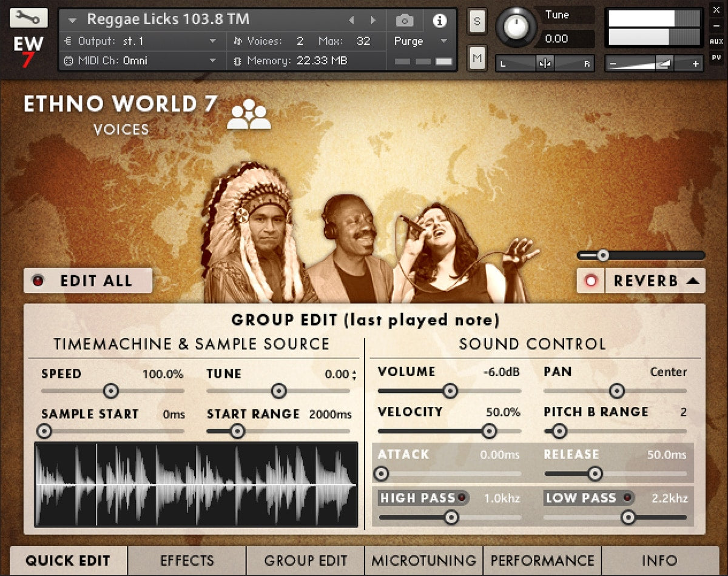Click the START RANGE slider handle
This screenshot has width=728, height=576.
[x=237, y=432]
